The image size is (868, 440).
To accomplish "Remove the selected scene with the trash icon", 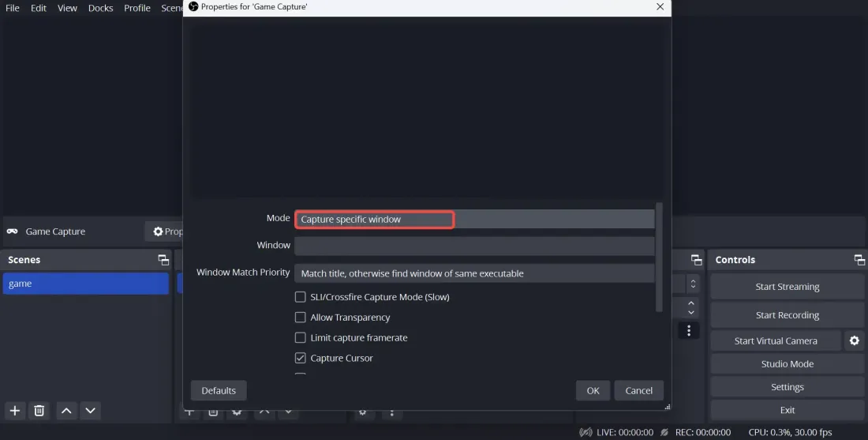I will click(39, 411).
